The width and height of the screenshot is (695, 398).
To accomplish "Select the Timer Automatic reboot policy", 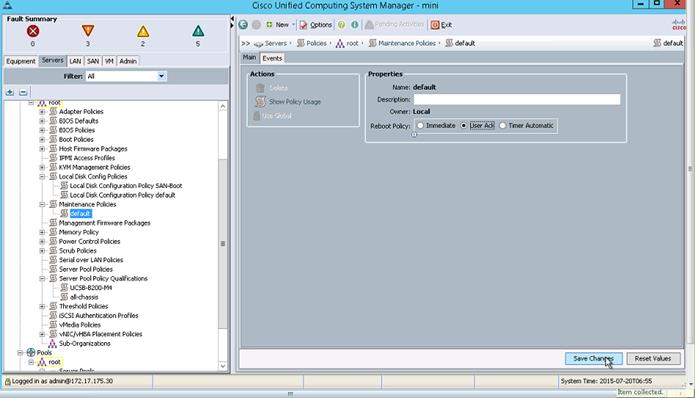I will click(502, 125).
